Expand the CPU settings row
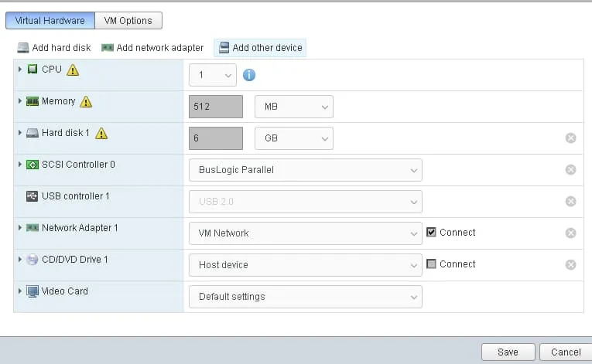This screenshot has height=364, width=592. click(x=20, y=70)
